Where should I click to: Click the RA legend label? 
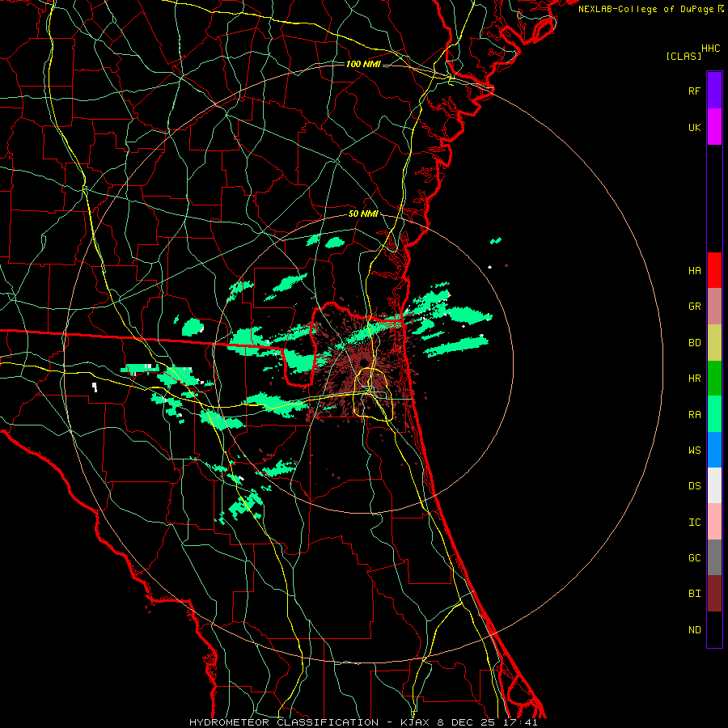pos(695,415)
